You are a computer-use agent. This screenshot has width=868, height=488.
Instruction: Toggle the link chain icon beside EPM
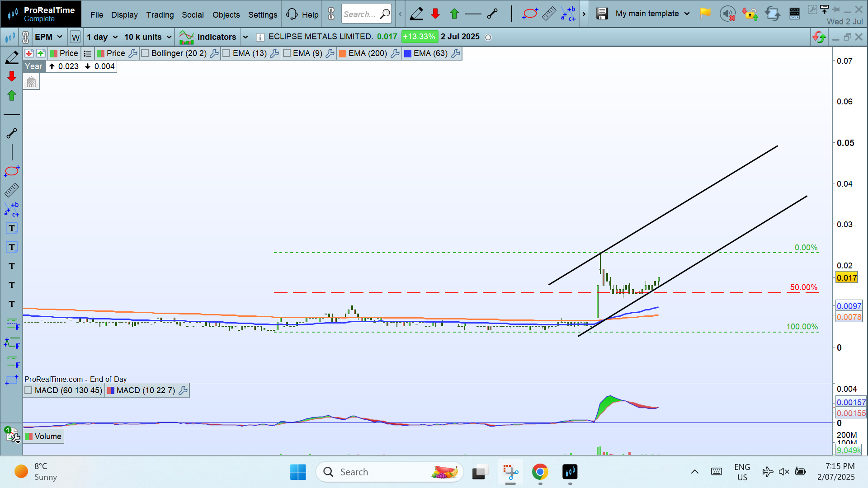[26, 37]
